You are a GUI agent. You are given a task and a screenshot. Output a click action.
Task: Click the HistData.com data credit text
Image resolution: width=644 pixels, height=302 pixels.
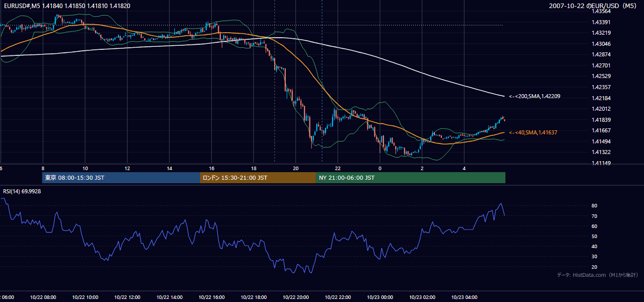tap(598, 275)
